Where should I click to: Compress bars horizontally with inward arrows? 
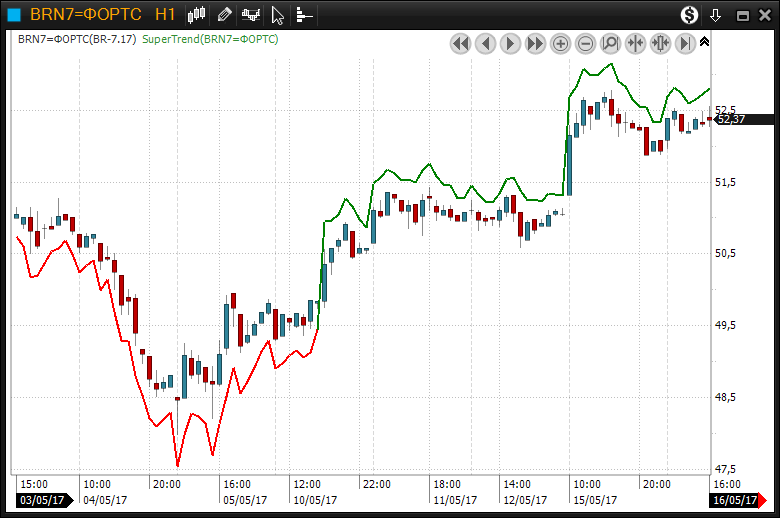[635, 43]
